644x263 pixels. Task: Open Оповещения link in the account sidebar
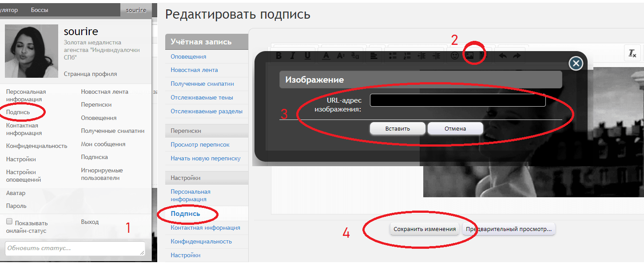(188, 57)
